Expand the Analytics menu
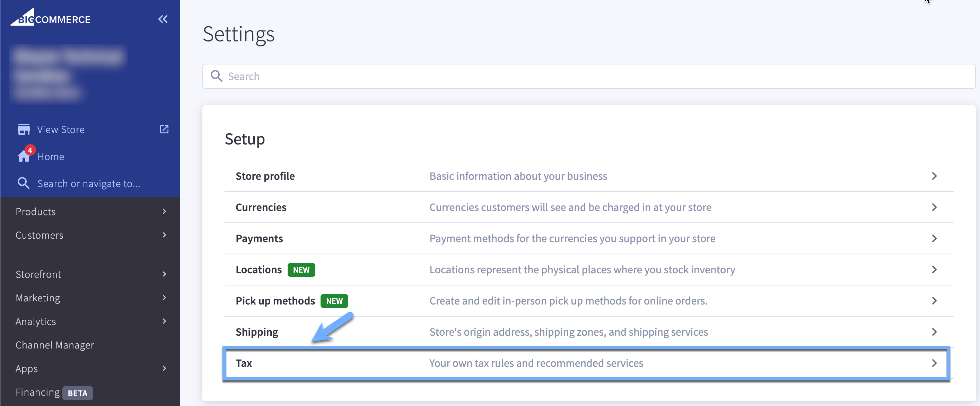Image resolution: width=980 pixels, height=406 pixels. click(x=90, y=321)
